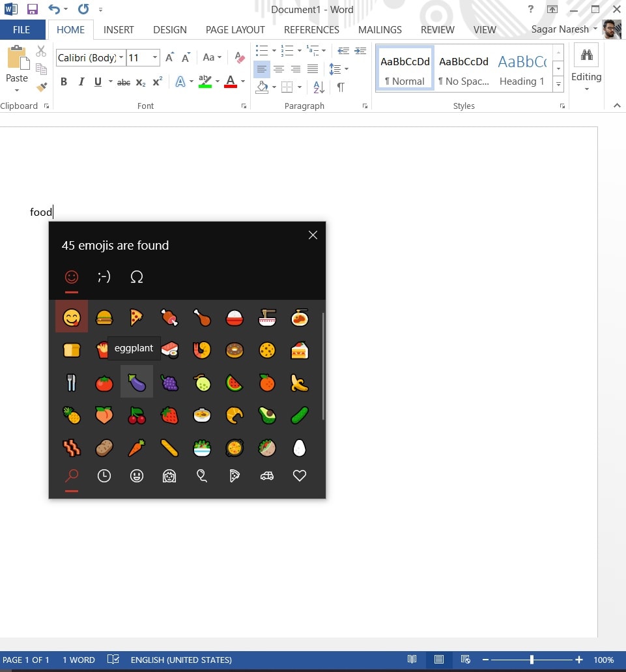
Task: Click the Sort A to Z icon
Action: click(x=319, y=87)
